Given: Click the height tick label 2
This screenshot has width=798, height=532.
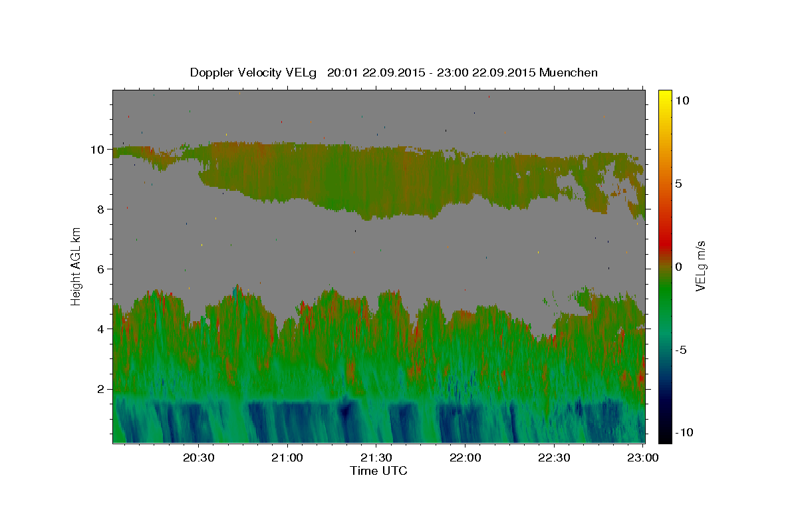Looking at the screenshot, I should pos(101,389).
